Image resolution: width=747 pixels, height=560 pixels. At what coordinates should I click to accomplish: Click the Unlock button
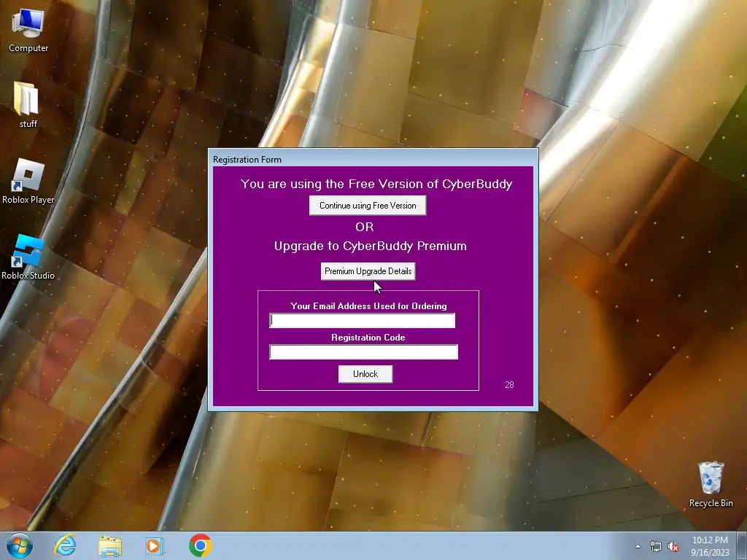(365, 374)
